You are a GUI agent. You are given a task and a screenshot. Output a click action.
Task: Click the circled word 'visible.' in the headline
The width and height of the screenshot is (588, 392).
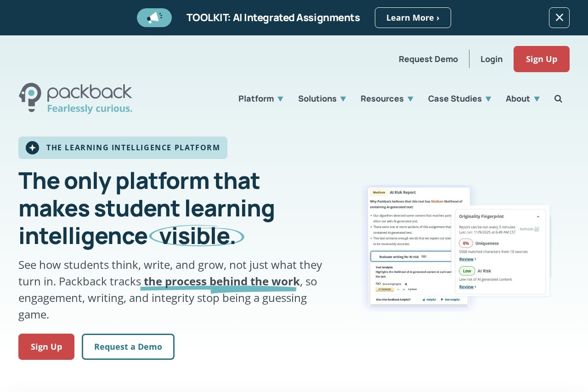(197, 236)
